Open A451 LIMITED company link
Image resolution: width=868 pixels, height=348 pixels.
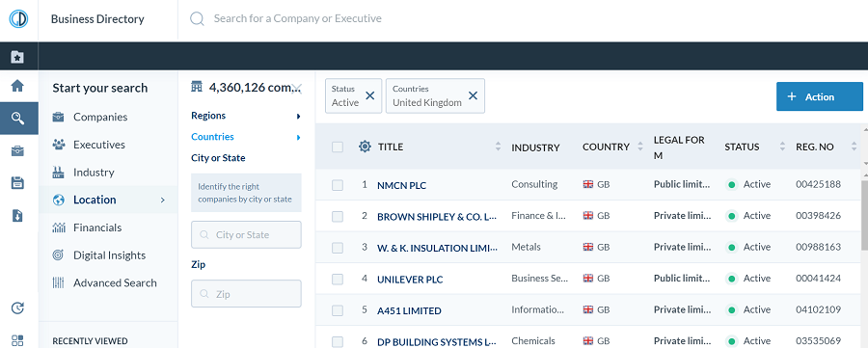pyautogui.click(x=409, y=311)
